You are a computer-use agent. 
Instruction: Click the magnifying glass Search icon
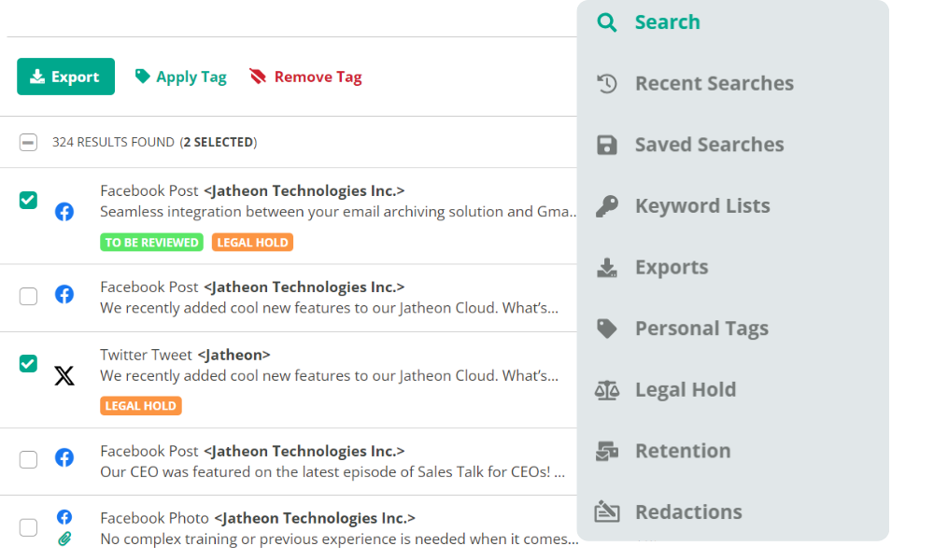(607, 22)
